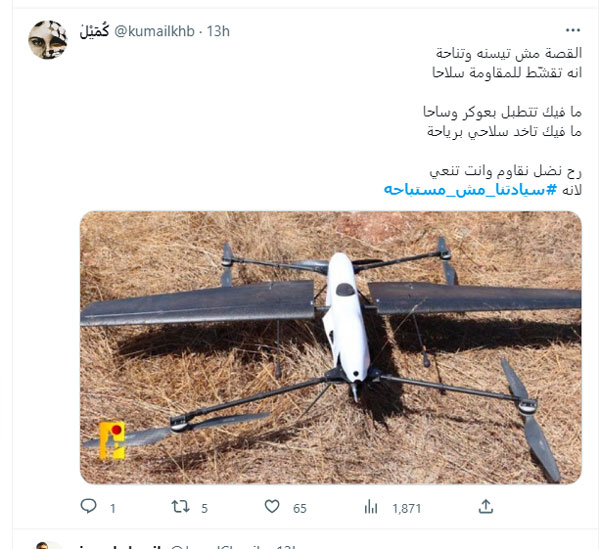
Task: Click the @kumailkhb username handle
Action: pyautogui.click(x=154, y=31)
